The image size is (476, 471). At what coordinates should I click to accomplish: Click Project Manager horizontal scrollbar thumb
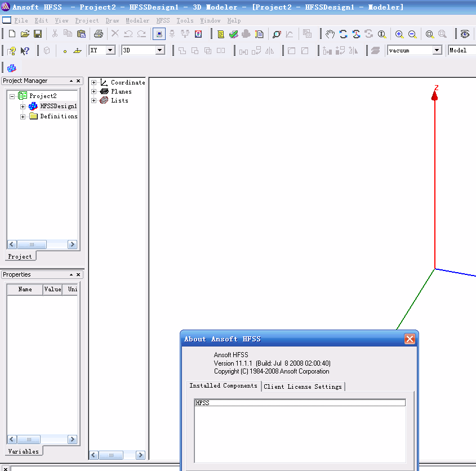(x=32, y=245)
